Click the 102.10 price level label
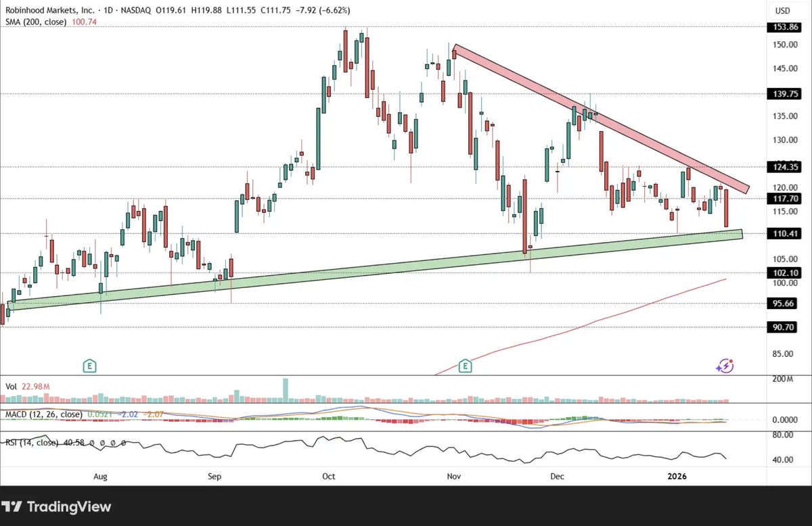 (x=786, y=272)
